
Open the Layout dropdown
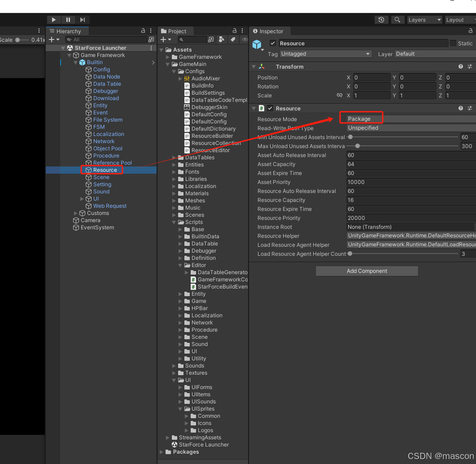(x=459, y=20)
